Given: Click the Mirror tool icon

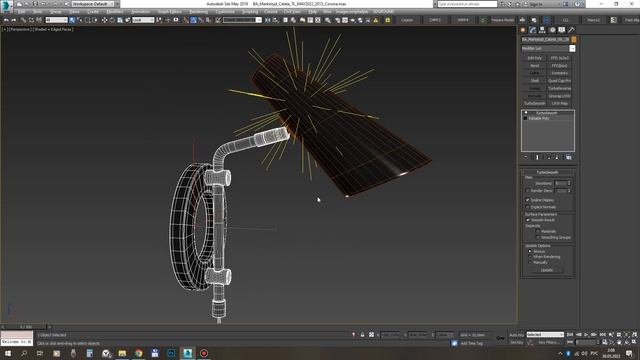Looking at the screenshot, I should [x=268, y=20].
